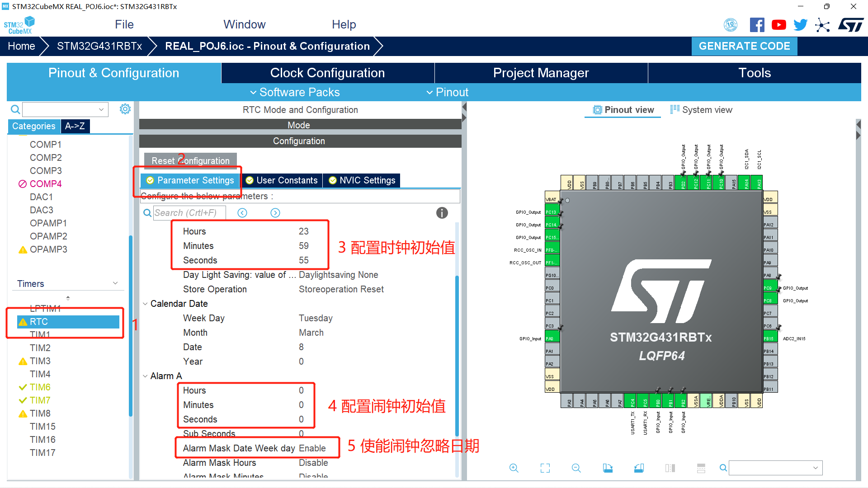Go to next parameter search result
This screenshot has width=868, height=488.
click(275, 213)
